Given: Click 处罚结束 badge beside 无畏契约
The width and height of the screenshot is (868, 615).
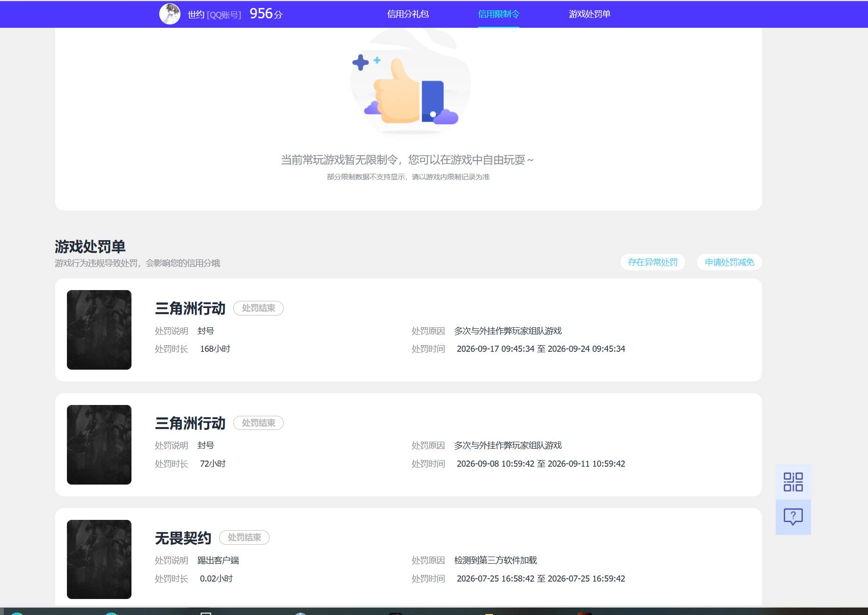Looking at the screenshot, I should pyautogui.click(x=244, y=537).
